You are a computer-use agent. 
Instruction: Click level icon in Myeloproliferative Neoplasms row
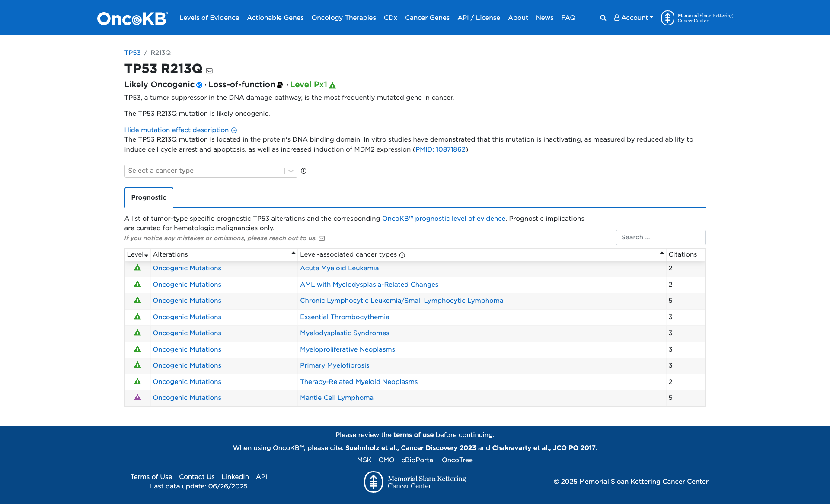pyautogui.click(x=137, y=349)
